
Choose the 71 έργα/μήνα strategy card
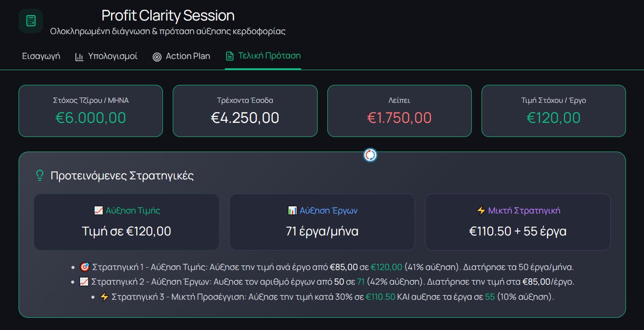322,222
